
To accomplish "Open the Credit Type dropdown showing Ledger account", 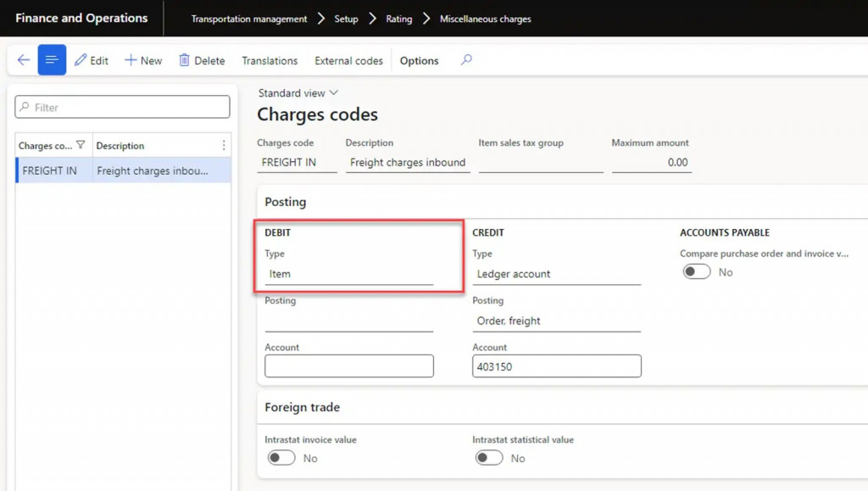I will (x=556, y=274).
